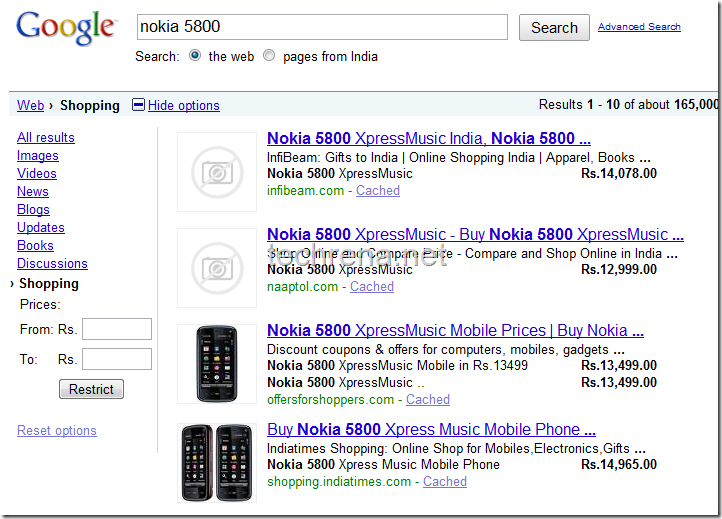This screenshot has height=519, width=722.
Task: Click the bold Shopping breadcrumb label
Action: point(90,105)
